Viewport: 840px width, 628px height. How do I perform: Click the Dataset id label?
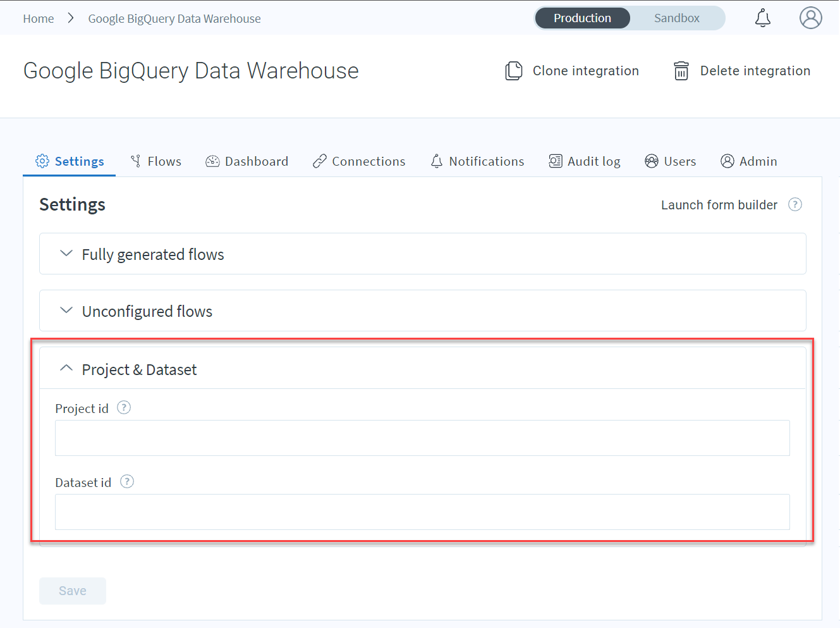tap(83, 483)
